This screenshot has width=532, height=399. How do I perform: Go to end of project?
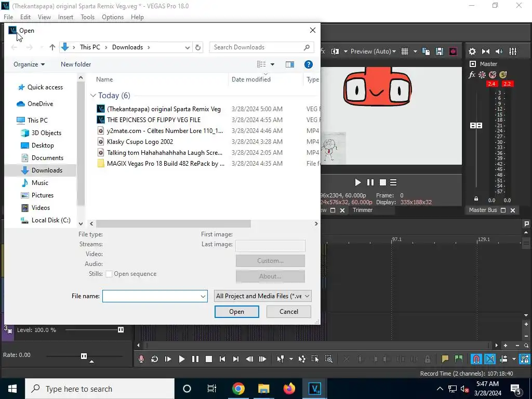click(236, 359)
